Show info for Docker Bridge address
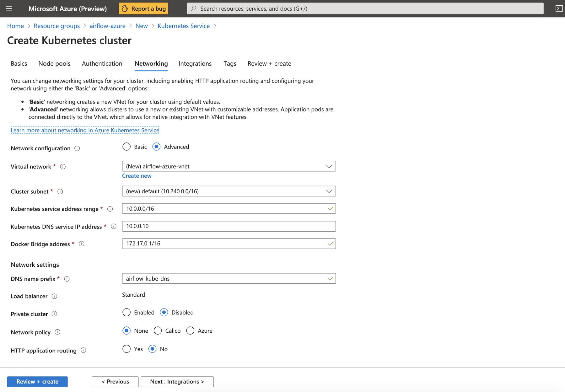 [82, 244]
